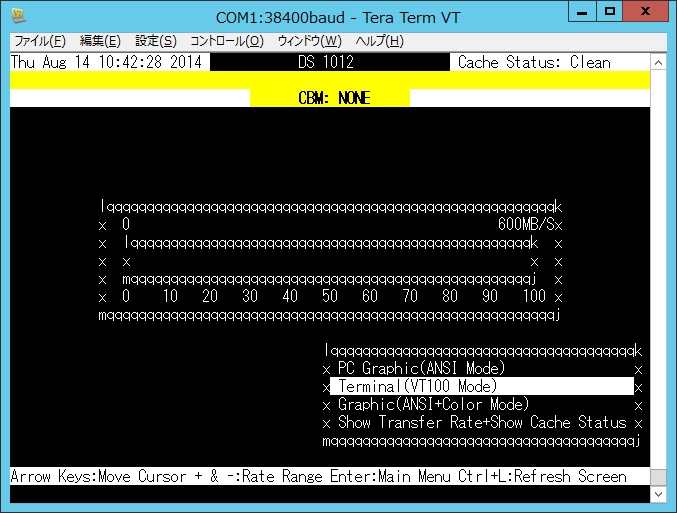Maximize the Tera Term window
Viewport: 677px width, 513px height.
click(611, 13)
